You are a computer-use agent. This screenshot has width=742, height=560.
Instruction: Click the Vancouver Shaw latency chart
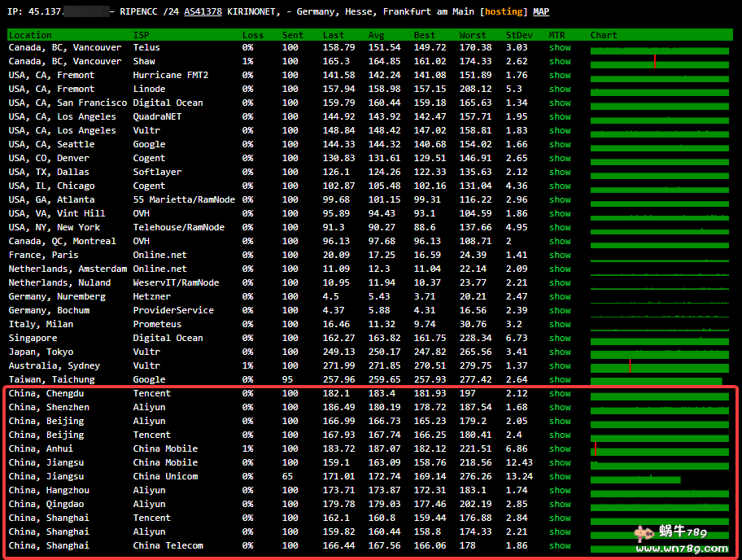659,62
